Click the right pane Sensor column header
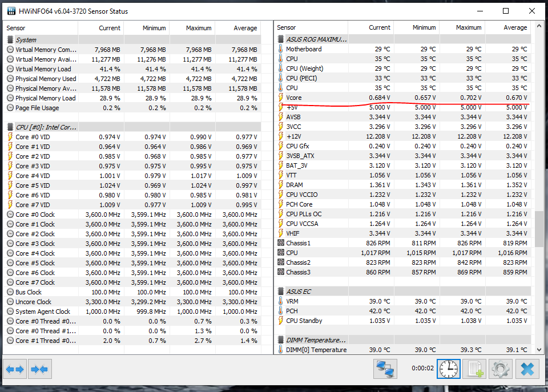This screenshot has width=548, height=392. [311, 27]
